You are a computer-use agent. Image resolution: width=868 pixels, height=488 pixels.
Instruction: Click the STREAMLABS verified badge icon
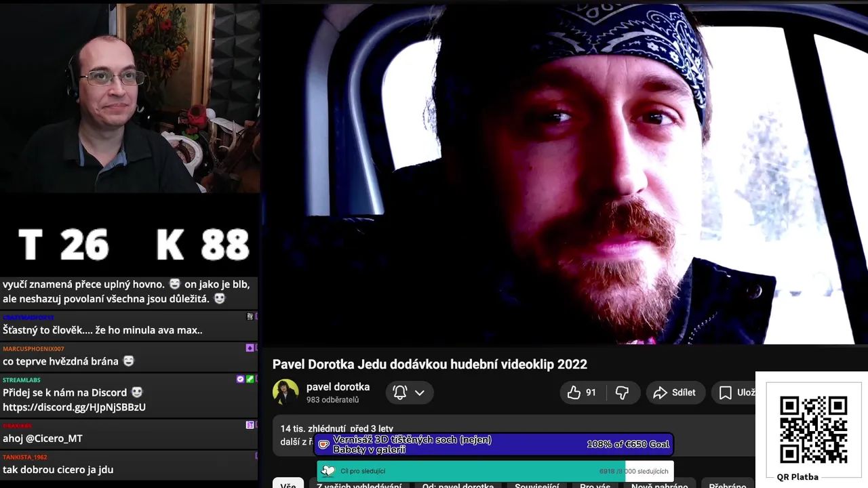click(240, 379)
